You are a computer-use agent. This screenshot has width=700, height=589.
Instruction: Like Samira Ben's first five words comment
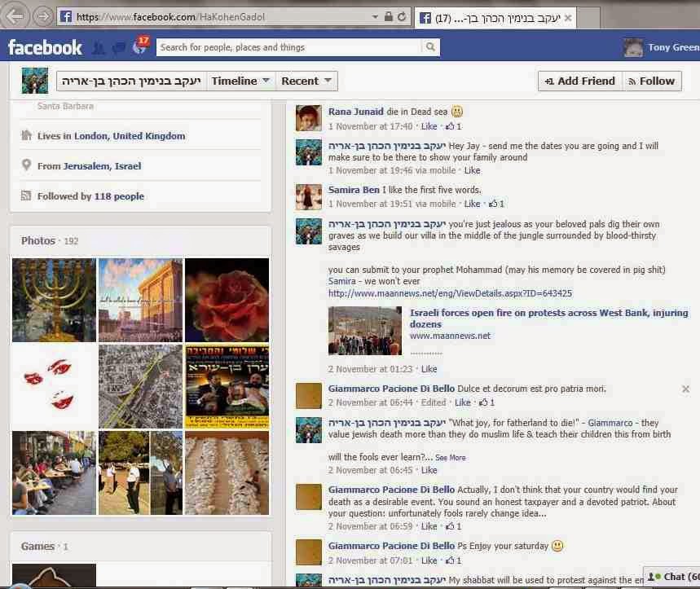pyautogui.click(x=472, y=204)
